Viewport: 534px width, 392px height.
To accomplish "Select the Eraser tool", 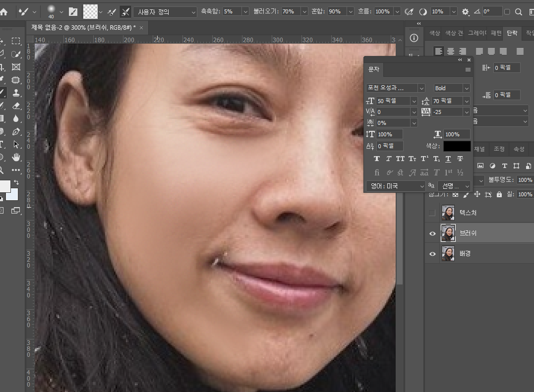I will click(16, 106).
